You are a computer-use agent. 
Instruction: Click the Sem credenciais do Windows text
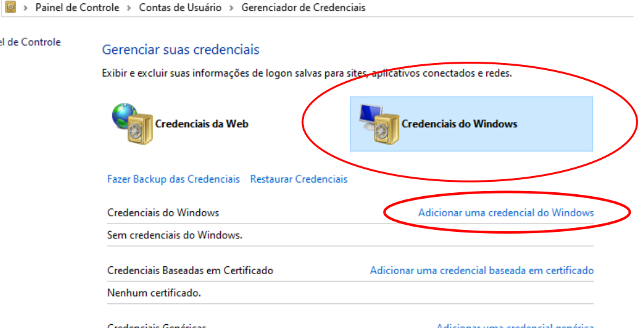[x=175, y=235]
